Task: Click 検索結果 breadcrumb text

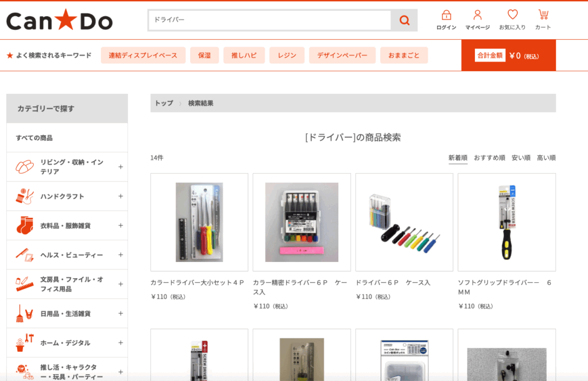Action: click(200, 103)
